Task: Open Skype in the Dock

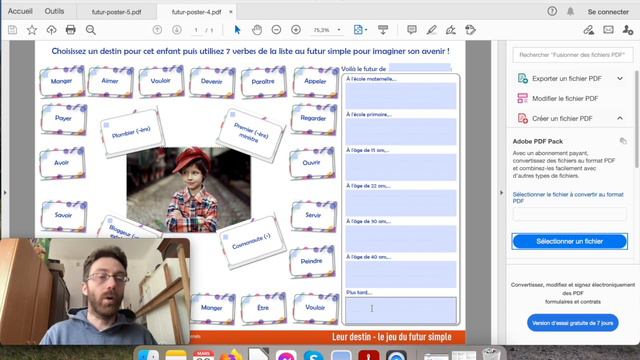Action: (x=313, y=355)
